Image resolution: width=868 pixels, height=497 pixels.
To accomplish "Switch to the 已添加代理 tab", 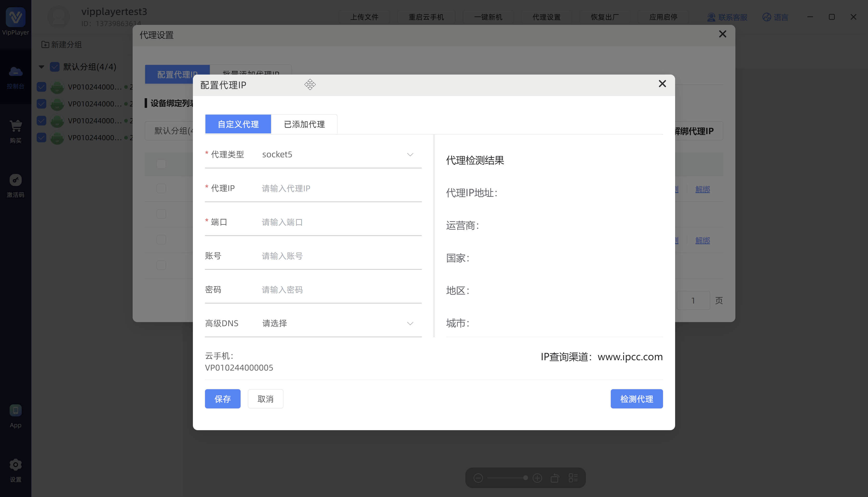I will tap(304, 124).
